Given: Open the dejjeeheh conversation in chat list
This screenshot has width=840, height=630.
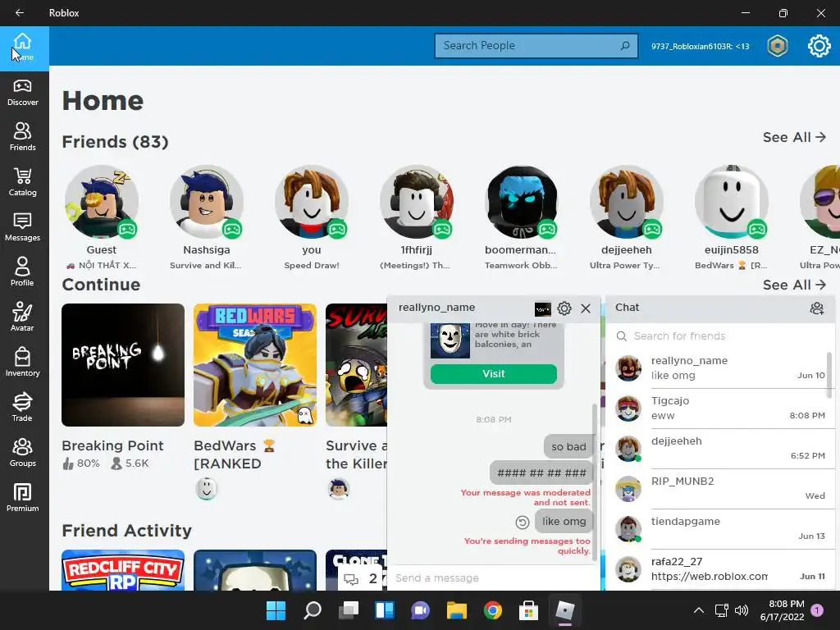Looking at the screenshot, I should (720, 449).
